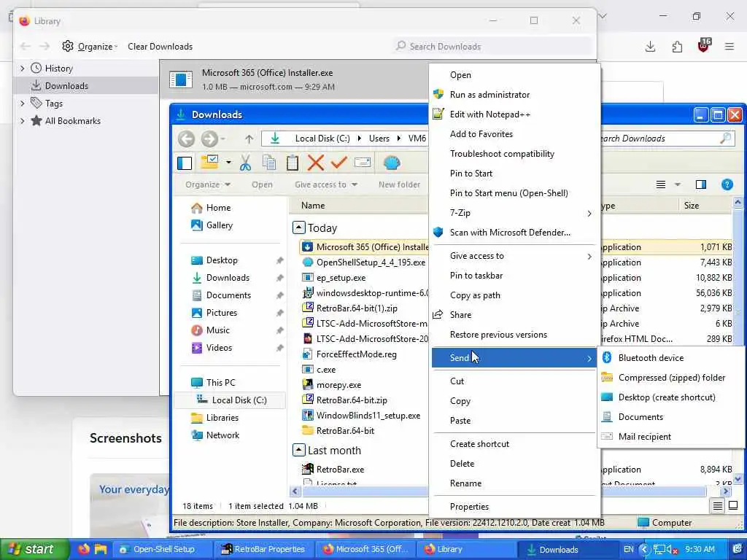Click the New folder toolbar button
Image resolution: width=747 pixels, height=560 pixels.
click(399, 184)
